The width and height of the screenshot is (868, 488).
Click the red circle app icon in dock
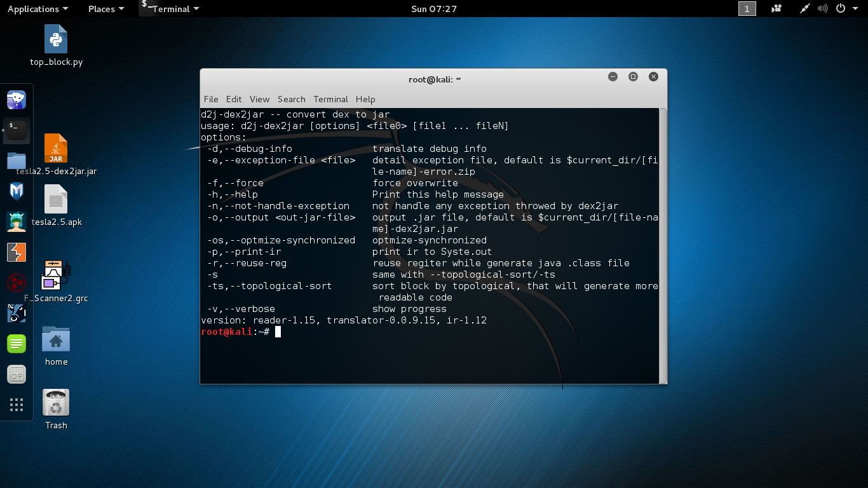pos(16,282)
